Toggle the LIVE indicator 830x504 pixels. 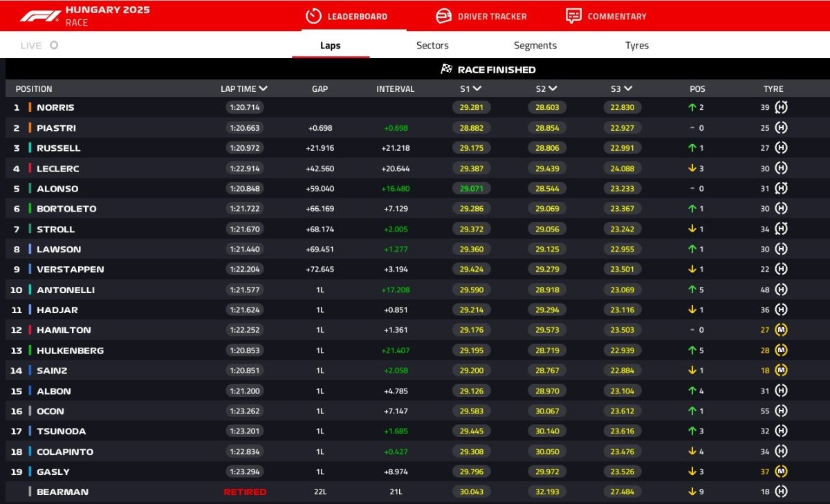[54, 46]
